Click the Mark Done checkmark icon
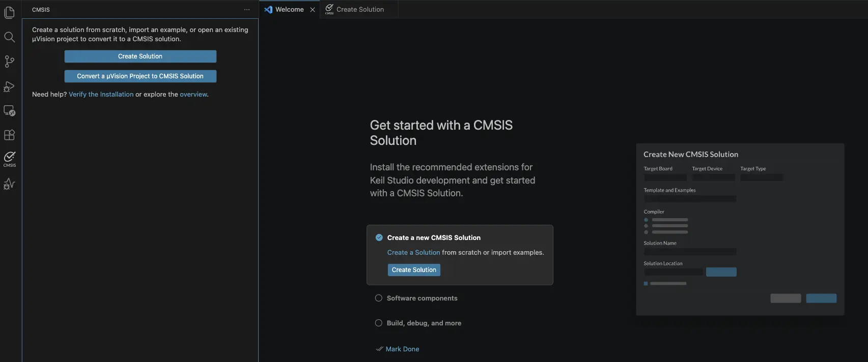 (x=379, y=349)
